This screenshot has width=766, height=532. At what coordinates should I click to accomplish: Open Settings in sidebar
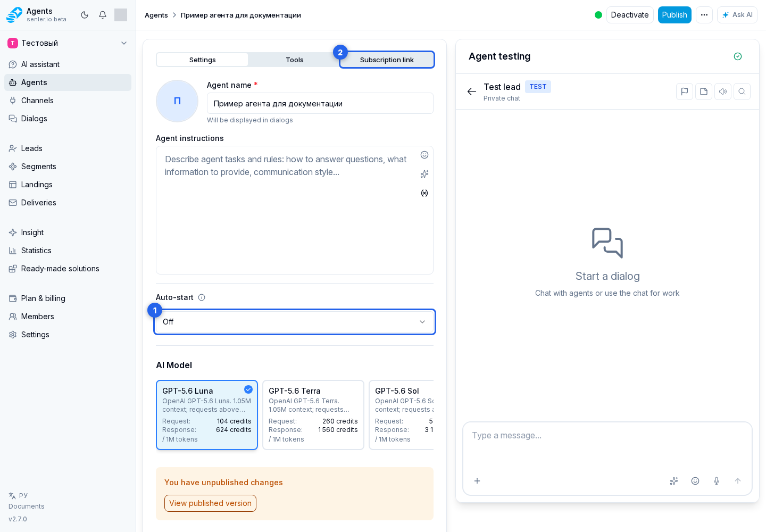pos(68,335)
